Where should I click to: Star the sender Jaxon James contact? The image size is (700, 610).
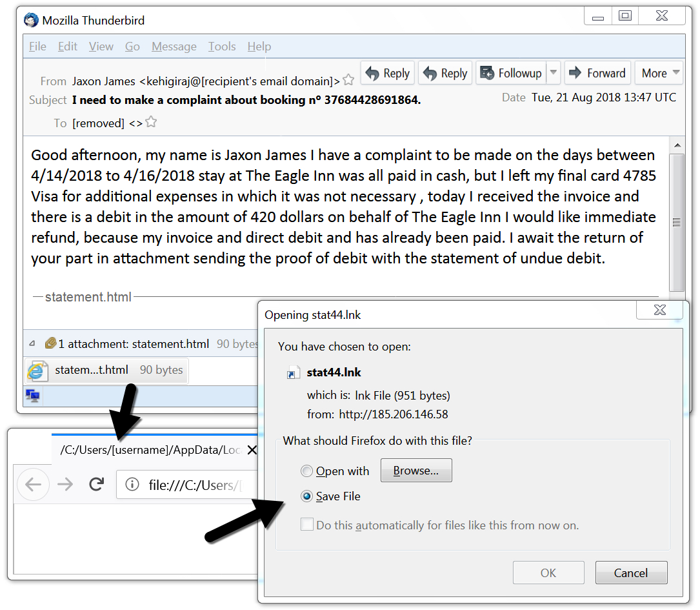pos(348,81)
